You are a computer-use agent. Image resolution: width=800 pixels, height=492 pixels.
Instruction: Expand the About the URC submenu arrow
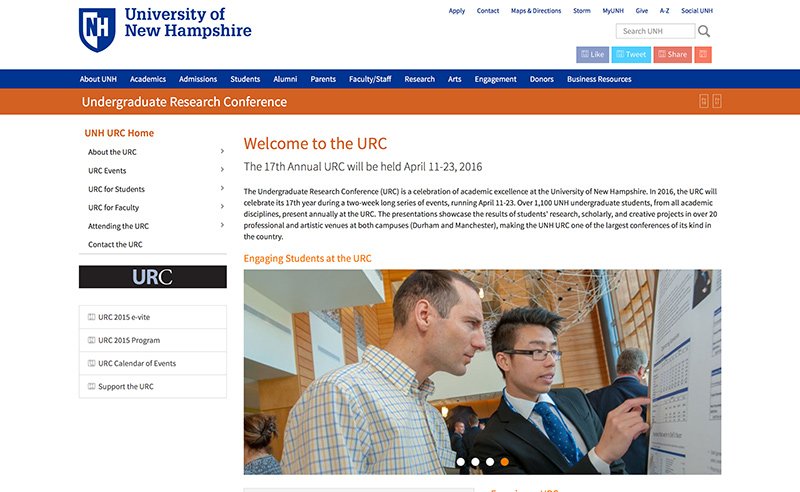click(222, 151)
